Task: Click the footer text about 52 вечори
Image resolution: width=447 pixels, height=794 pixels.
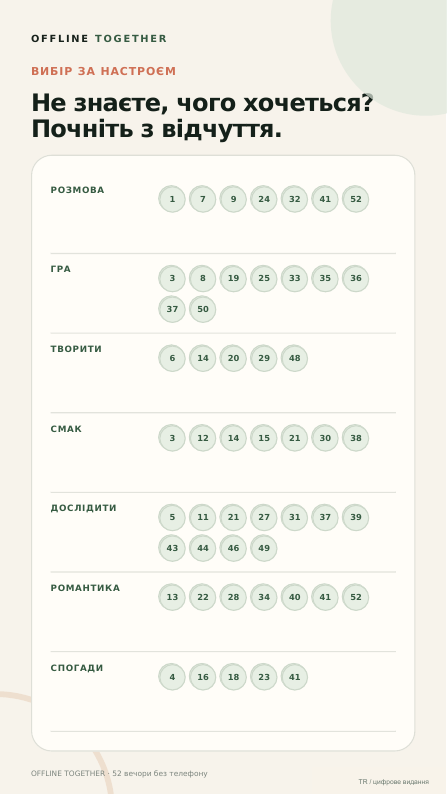Action: click(119, 773)
